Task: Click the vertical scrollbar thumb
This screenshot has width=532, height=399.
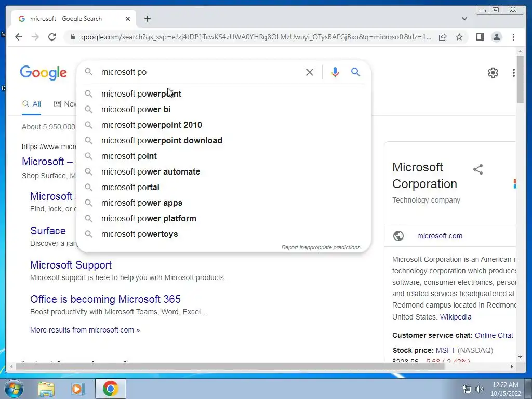Action: coord(520,79)
